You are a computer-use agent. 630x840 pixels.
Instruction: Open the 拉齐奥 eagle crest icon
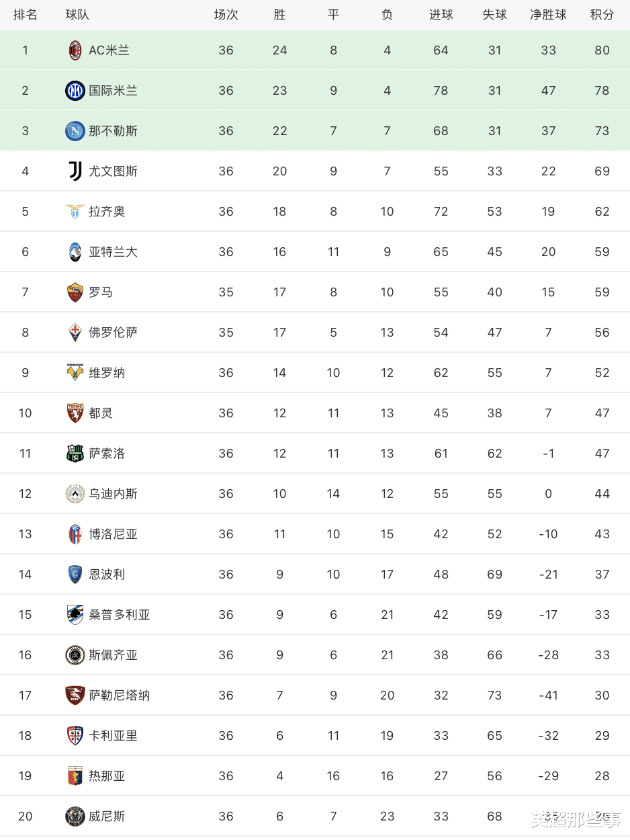[75, 212]
